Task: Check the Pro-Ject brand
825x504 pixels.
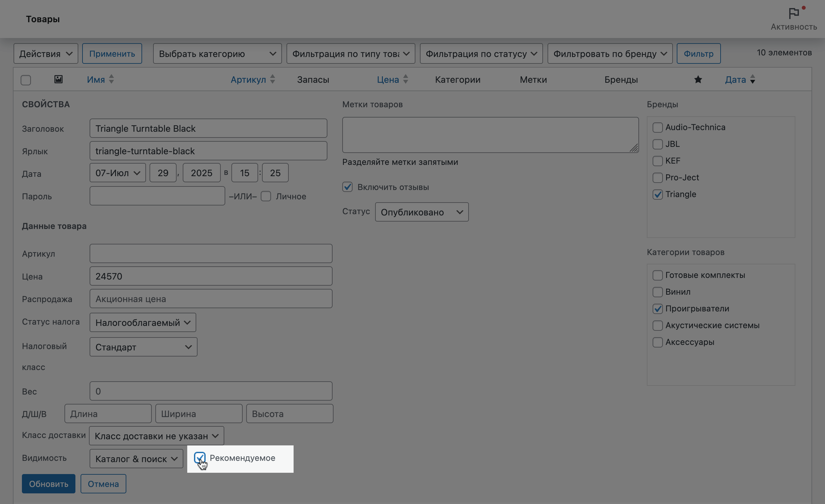Action: tap(657, 178)
